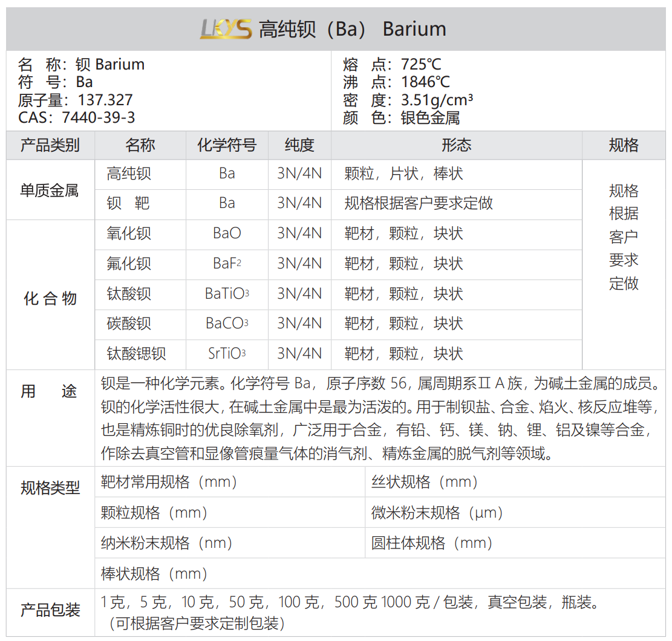Click the 高纯钡 (Ba) Barium title text
The image size is (672, 641).
click(x=353, y=29)
